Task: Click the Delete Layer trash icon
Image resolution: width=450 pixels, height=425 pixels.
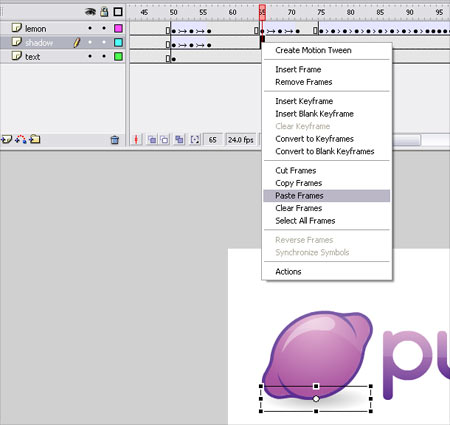Action: pyautogui.click(x=115, y=140)
